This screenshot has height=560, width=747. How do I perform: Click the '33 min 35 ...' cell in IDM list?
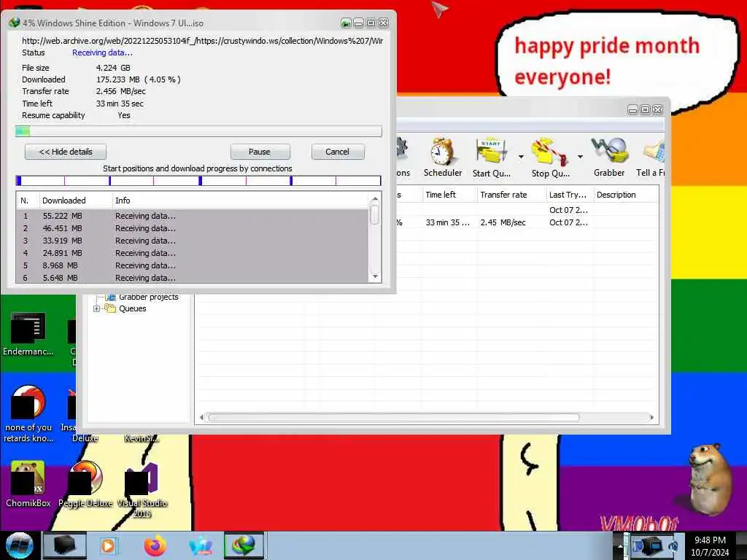[x=448, y=222]
